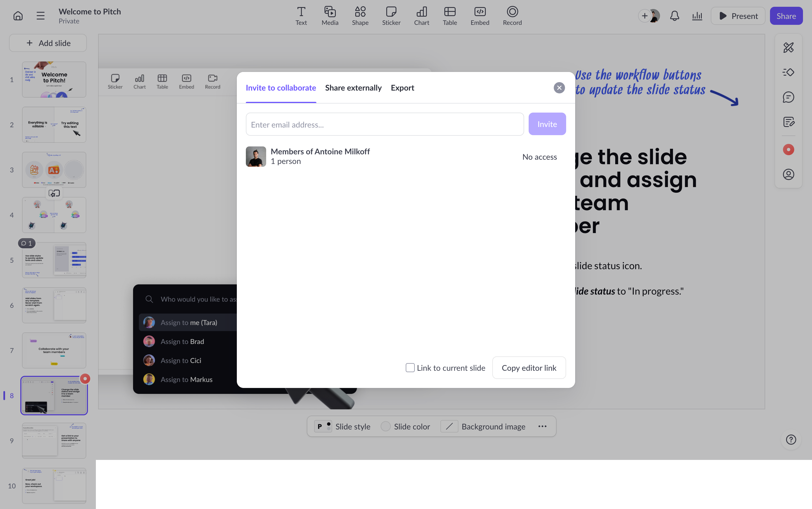Open the hamburger menu
Image resolution: width=812 pixels, height=509 pixels.
point(40,16)
